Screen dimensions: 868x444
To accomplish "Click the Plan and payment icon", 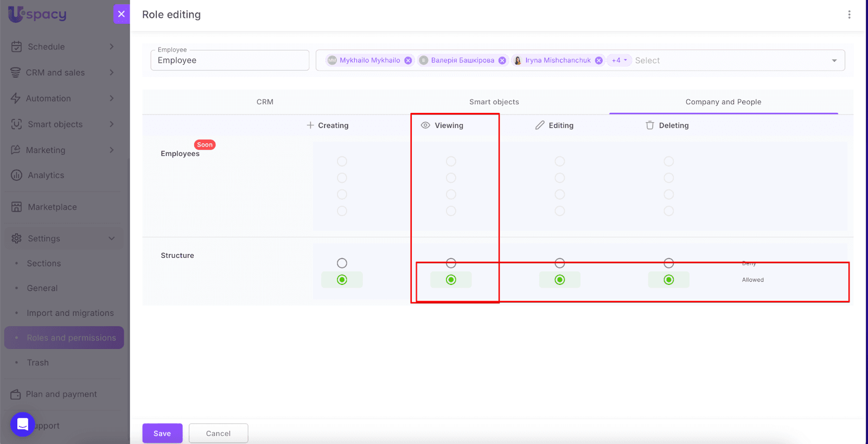I will pyautogui.click(x=16, y=394).
